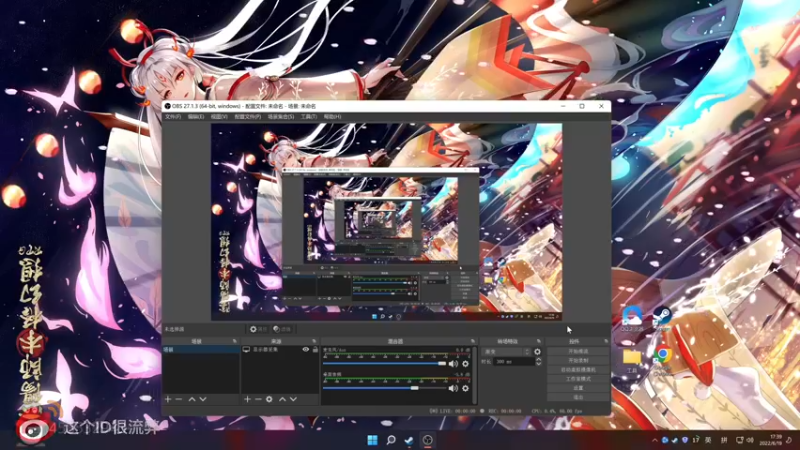Open the File menu in OBS
800x450 pixels.
coord(172,117)
